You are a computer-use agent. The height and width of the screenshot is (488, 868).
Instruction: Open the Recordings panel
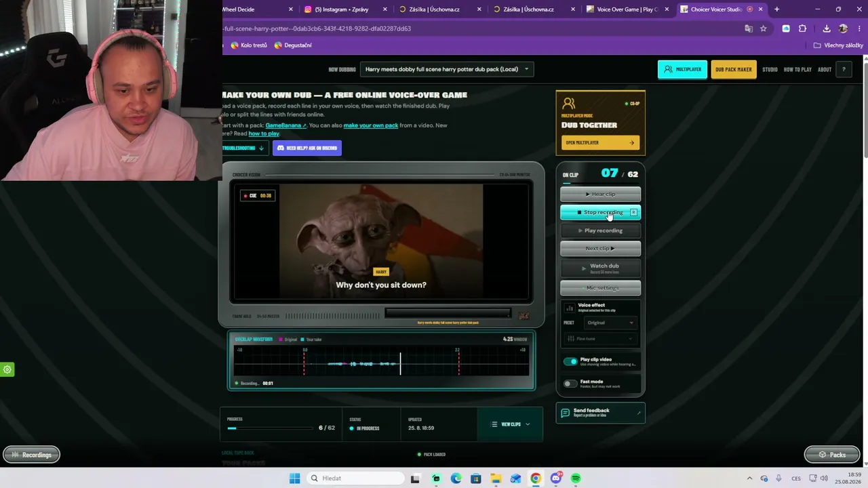point(31,455)
